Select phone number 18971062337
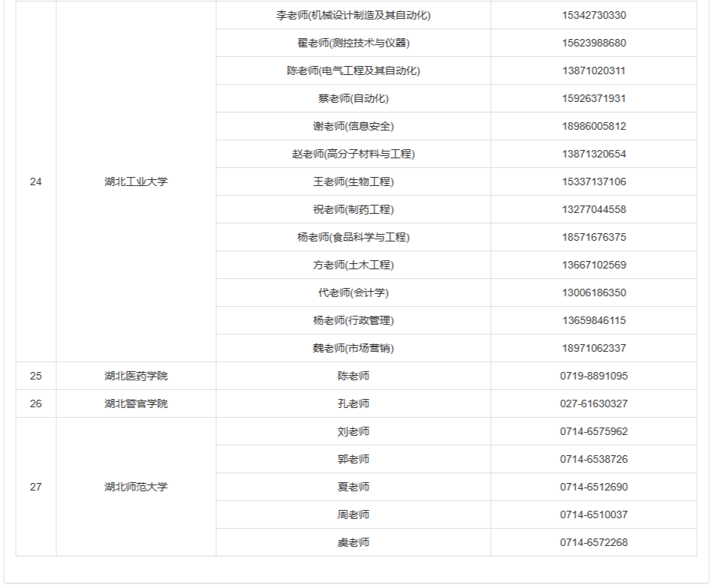Viewport: 712px width, 588px height. (594, 348)
